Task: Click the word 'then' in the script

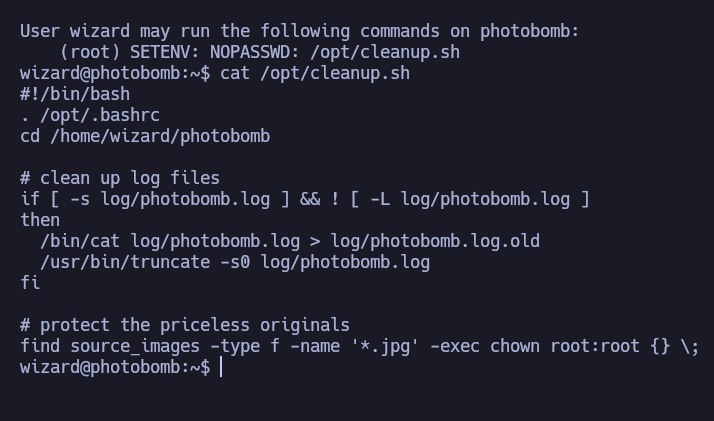Action: (x=40, y=220)
